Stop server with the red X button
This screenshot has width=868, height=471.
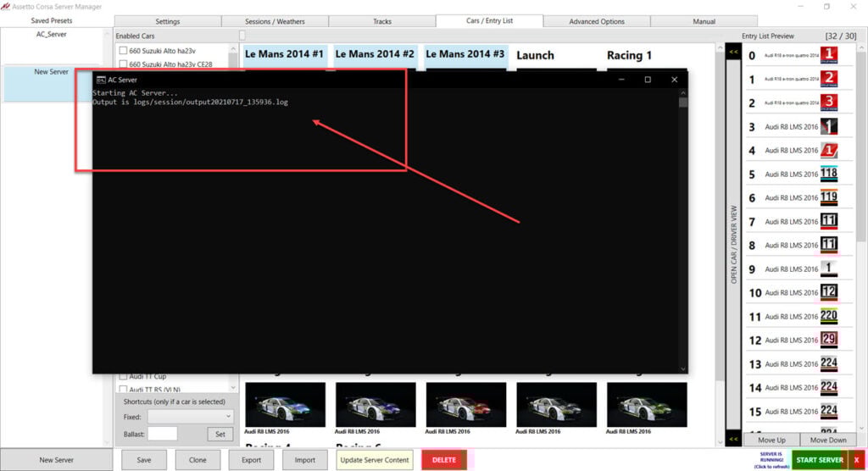tap(856, 460)
